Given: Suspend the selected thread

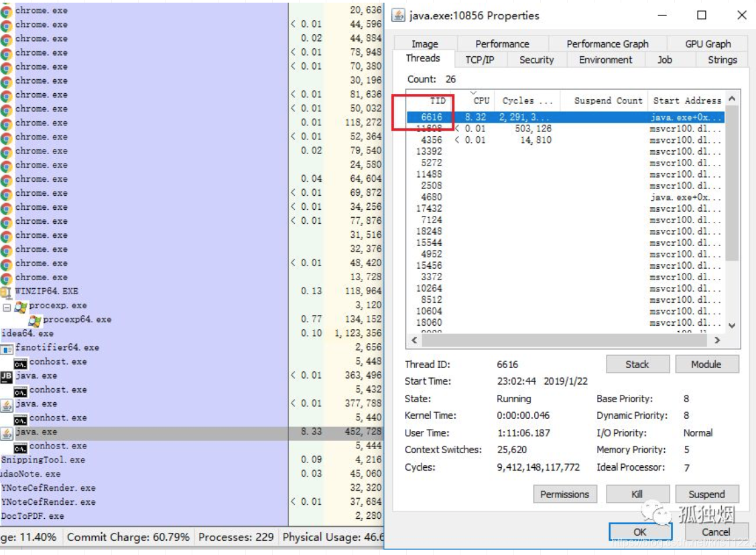Looking at the screenshot, I should pos(706,494).
